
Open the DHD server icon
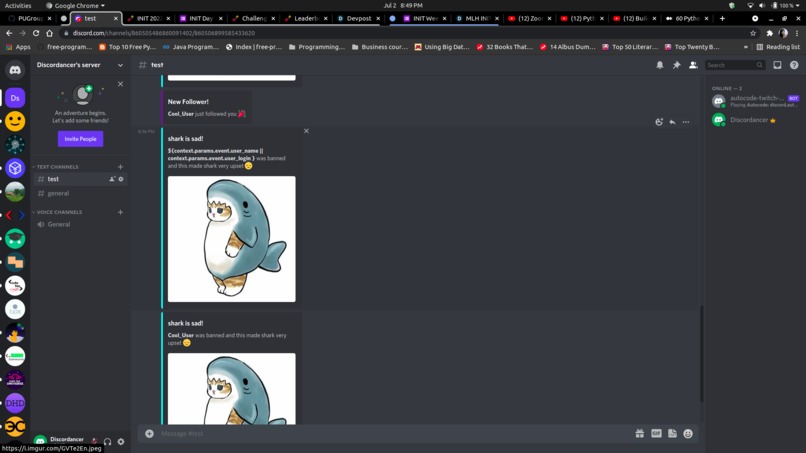(15, 403)
